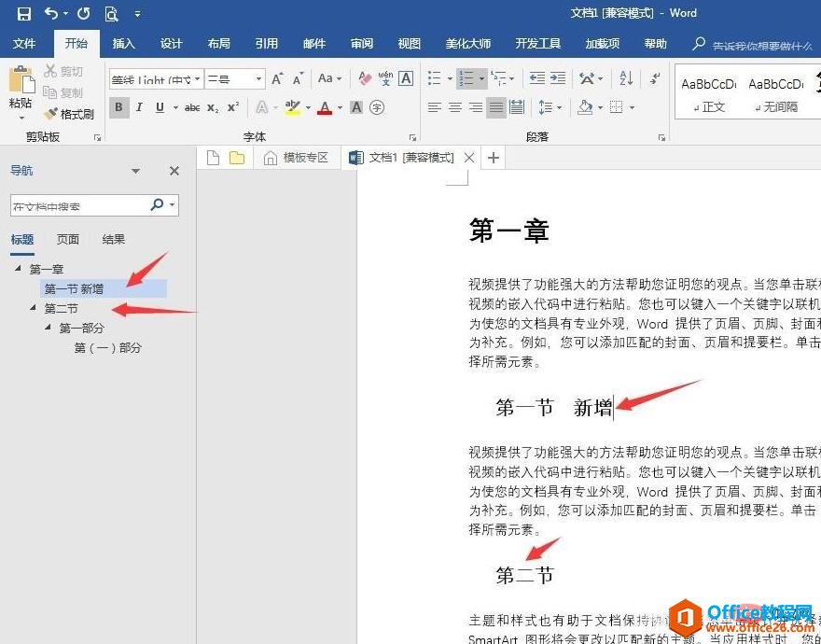Toggle Bold formatting
Viewport: 821px width, 644px height.
click(x=118, y=107)
